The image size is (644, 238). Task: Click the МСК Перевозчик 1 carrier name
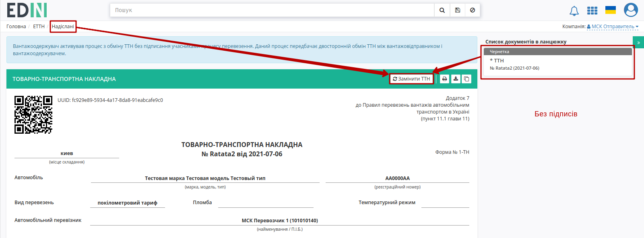[x=280, y=220]
